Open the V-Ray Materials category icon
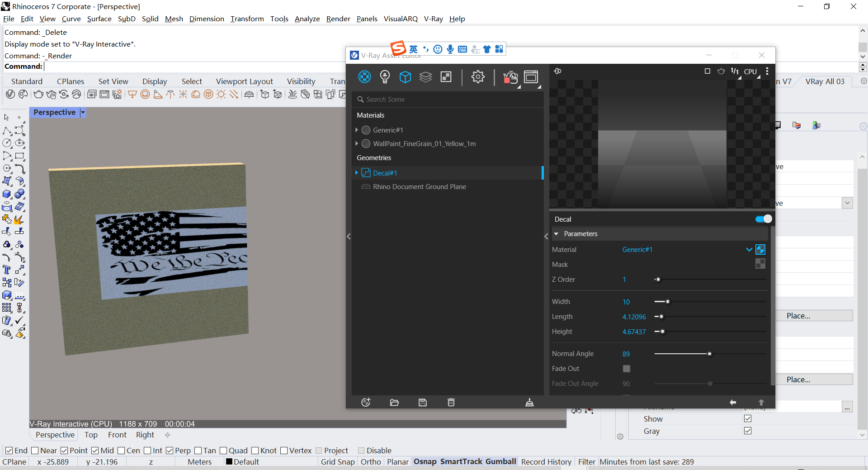868x470 pixels. [x=364, y=77]
